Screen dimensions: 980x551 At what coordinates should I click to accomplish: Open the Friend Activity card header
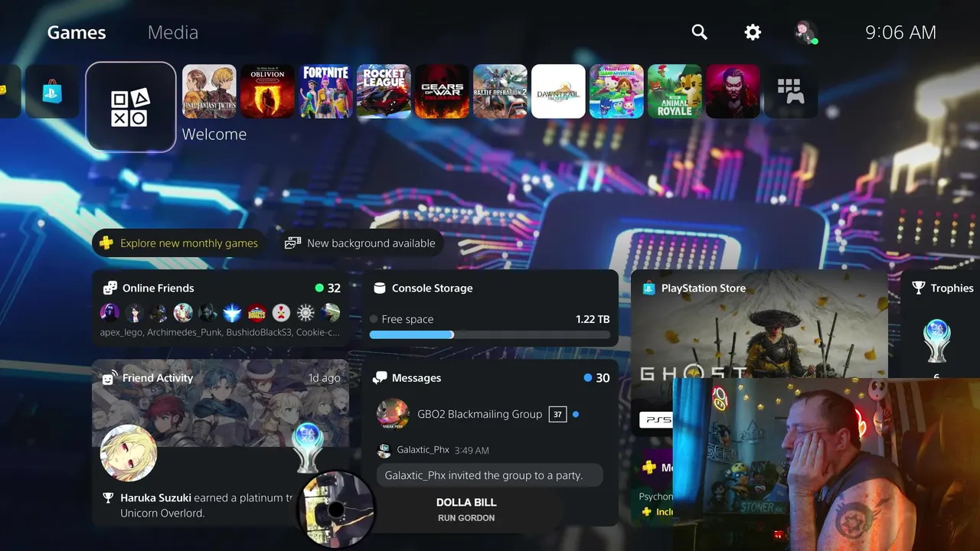(148, 378)
